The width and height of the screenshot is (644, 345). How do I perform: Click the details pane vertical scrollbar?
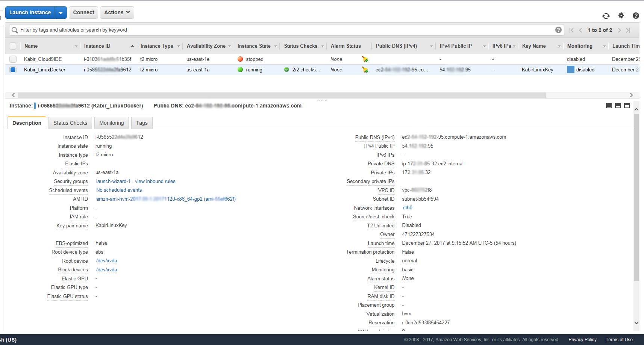click(x=636, y=197)
